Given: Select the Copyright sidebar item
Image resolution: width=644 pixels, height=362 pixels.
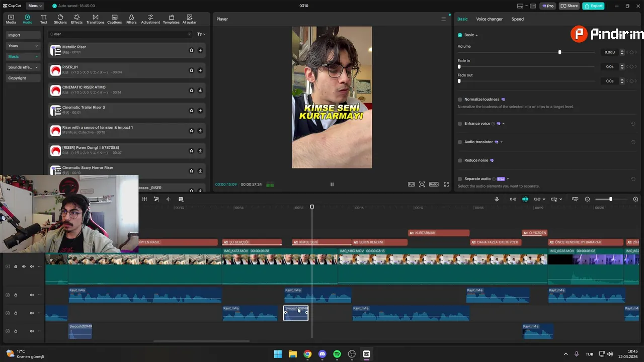Looking at the screenshot, I should tap(23, 78).
